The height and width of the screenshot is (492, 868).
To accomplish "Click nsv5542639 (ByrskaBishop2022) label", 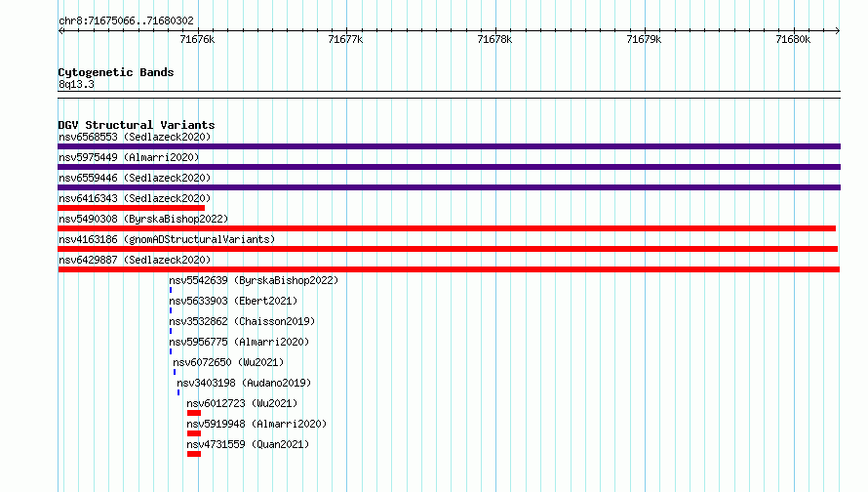I will [254, 280].
